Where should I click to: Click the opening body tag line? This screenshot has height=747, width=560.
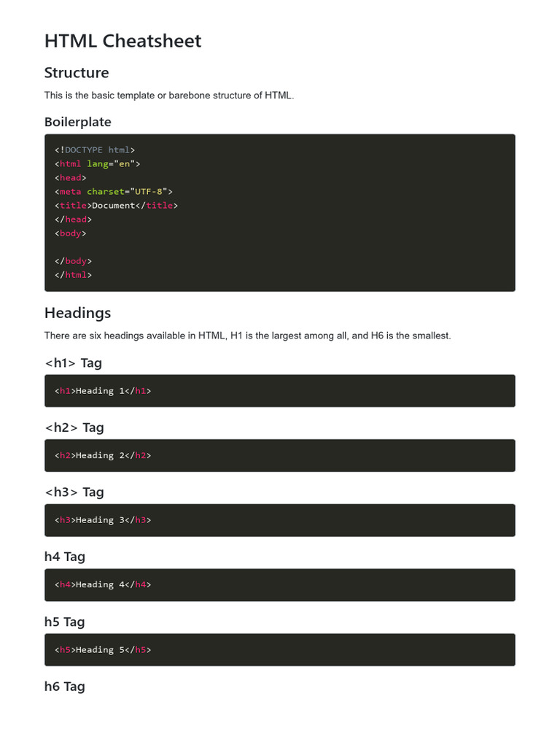click(x=70, y=233)
